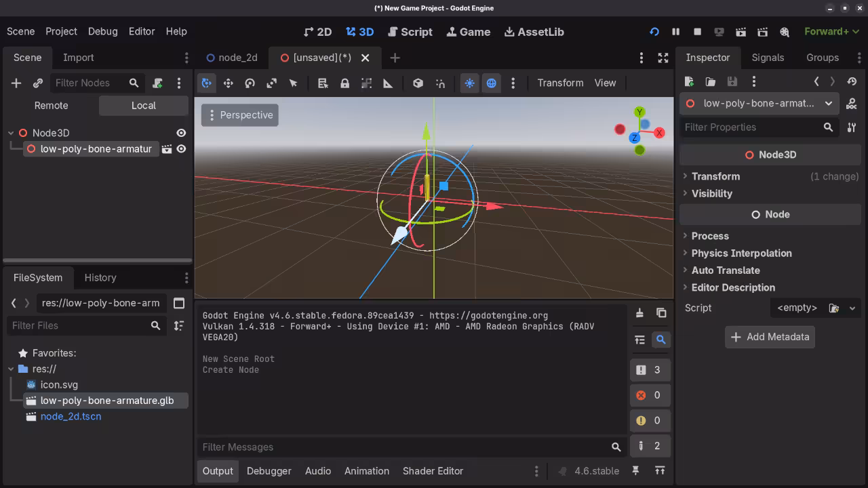This screenshot has height=488, width=868.
Task: Lock the selected node using the lock icon
Action: [344, 83]
